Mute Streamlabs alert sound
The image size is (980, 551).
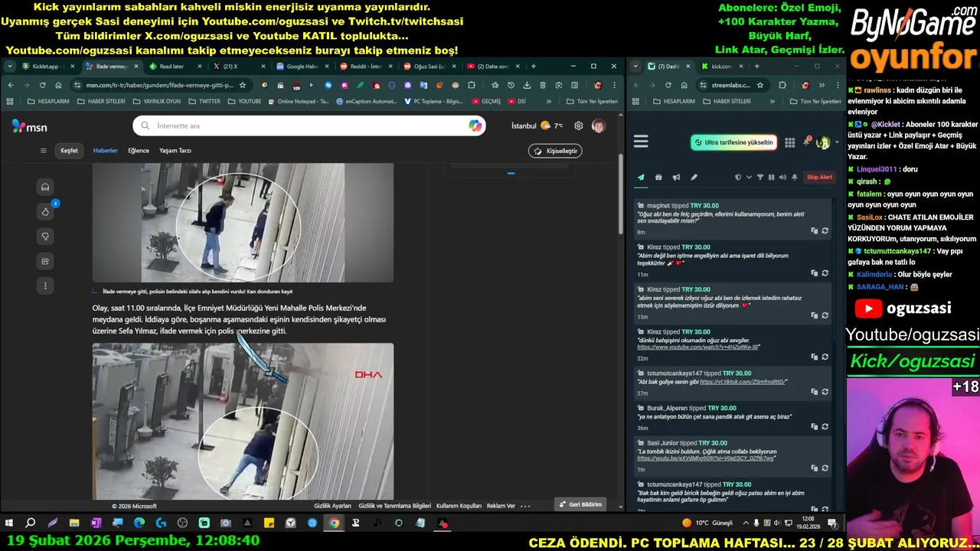click(782, 178)
